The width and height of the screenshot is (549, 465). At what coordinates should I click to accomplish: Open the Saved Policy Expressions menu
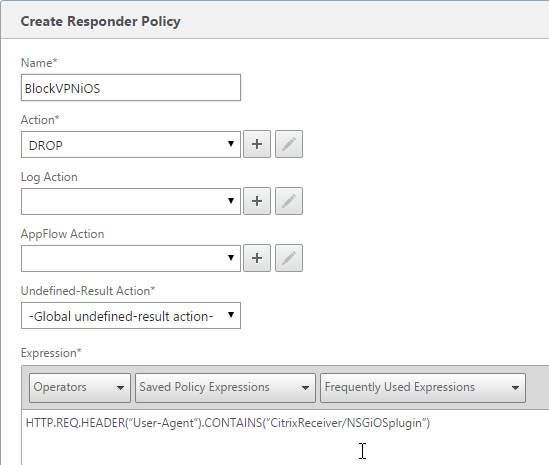(x=225, y=388)
